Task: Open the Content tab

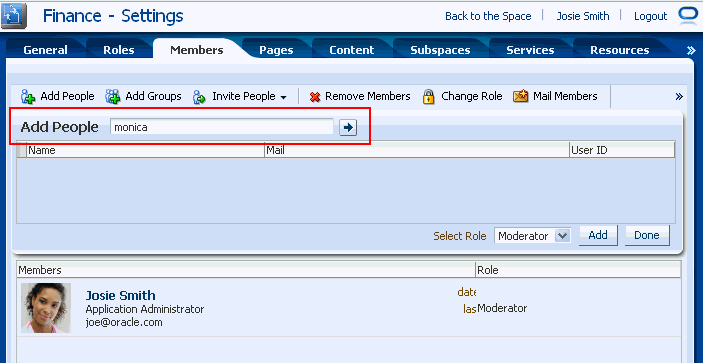Action: click(352, 50)
